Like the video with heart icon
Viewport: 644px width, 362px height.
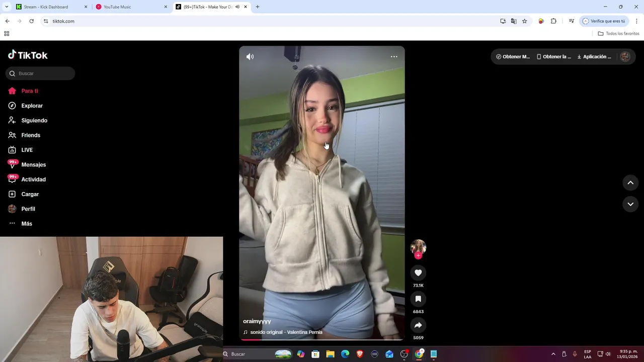click(418, 273)
